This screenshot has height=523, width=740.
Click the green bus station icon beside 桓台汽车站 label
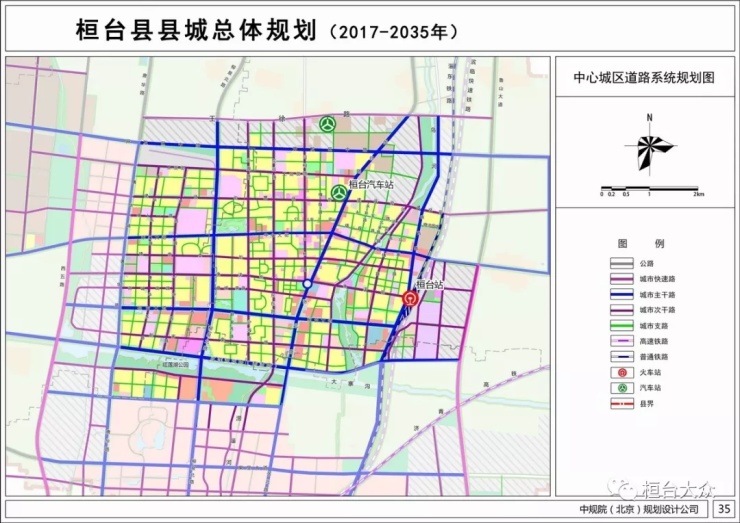338,193
